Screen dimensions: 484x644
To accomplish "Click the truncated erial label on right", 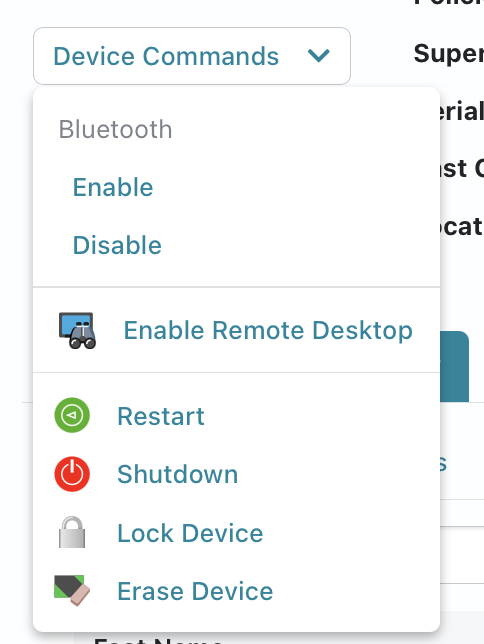I will point(462,111).
